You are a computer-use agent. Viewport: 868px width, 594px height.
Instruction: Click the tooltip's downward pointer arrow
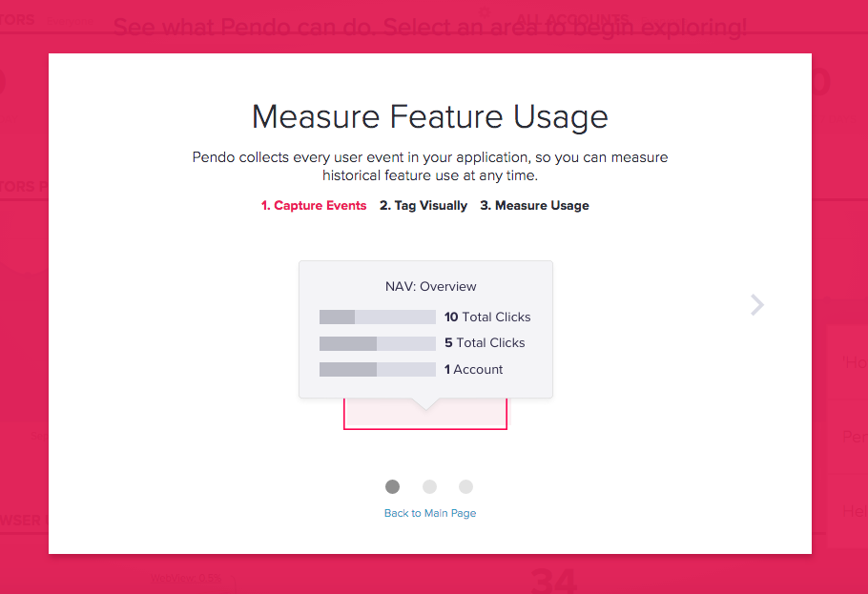tap(425, 404)
